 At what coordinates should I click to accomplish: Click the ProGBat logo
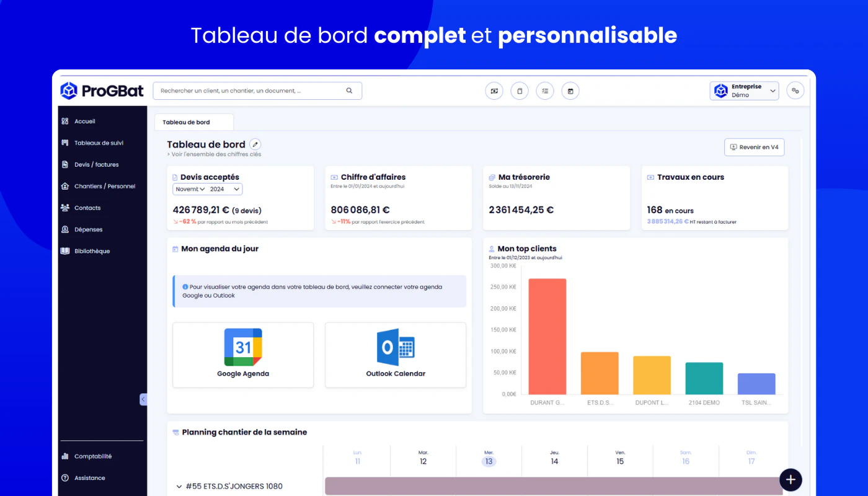(102, 91)
